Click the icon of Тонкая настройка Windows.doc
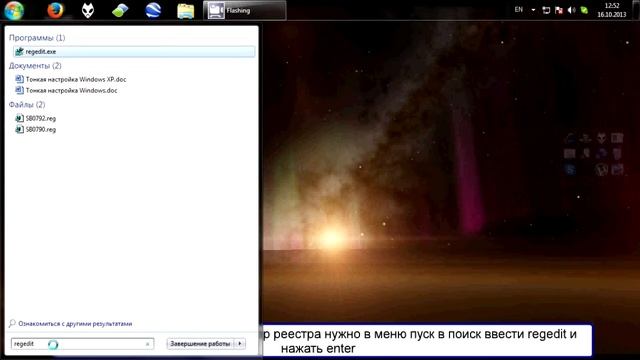Viewport: 640px width, 360px height. click(x=19, y=90)
